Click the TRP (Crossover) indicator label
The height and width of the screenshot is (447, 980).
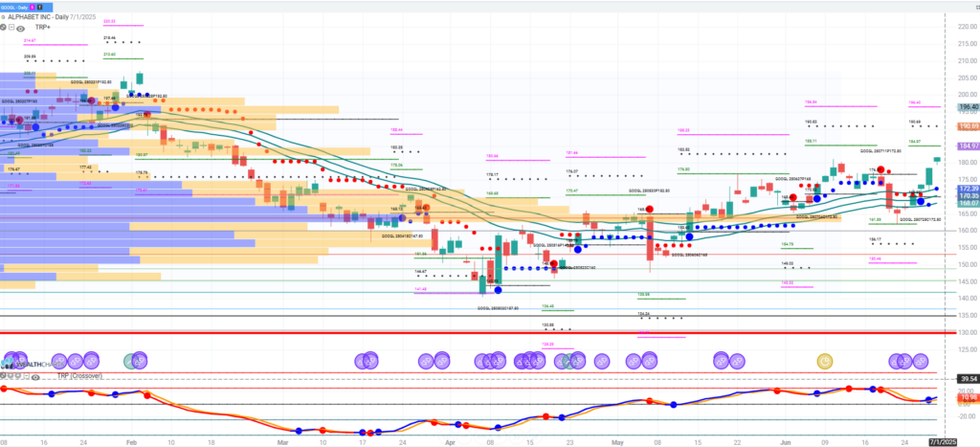80,376
